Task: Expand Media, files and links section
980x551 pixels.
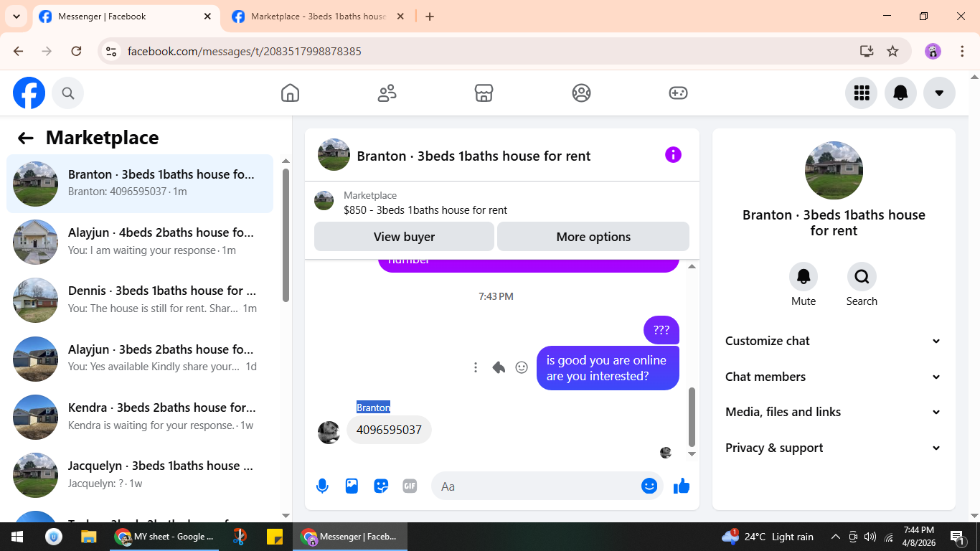Action: pyautogui.click(x=833, y=412)
